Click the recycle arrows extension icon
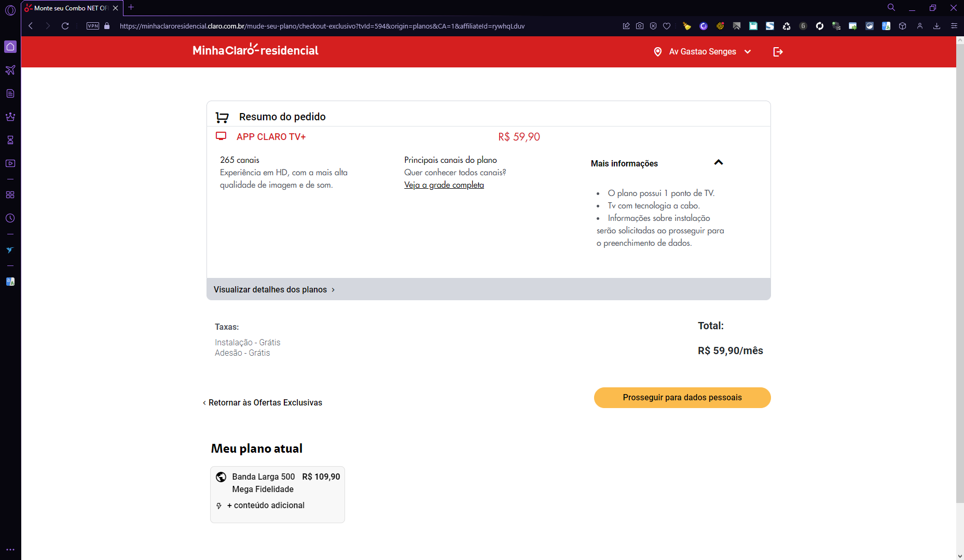 click(787, 26)
